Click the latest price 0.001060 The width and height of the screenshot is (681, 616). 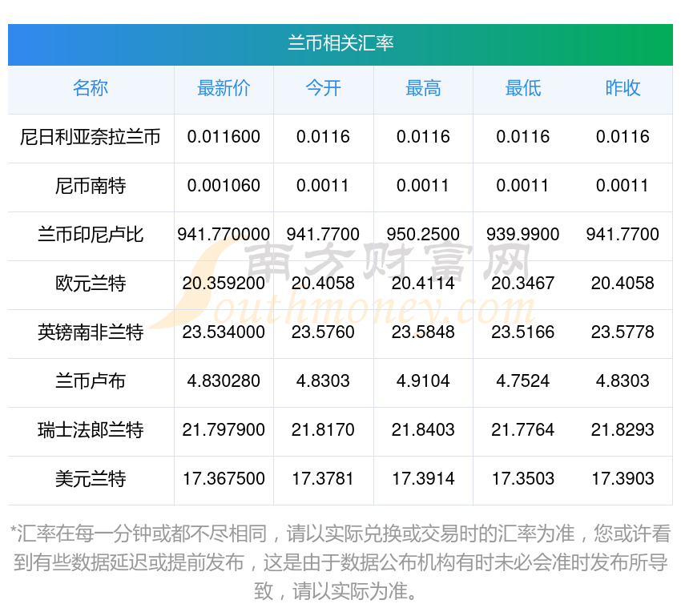(x=224, y=186)
